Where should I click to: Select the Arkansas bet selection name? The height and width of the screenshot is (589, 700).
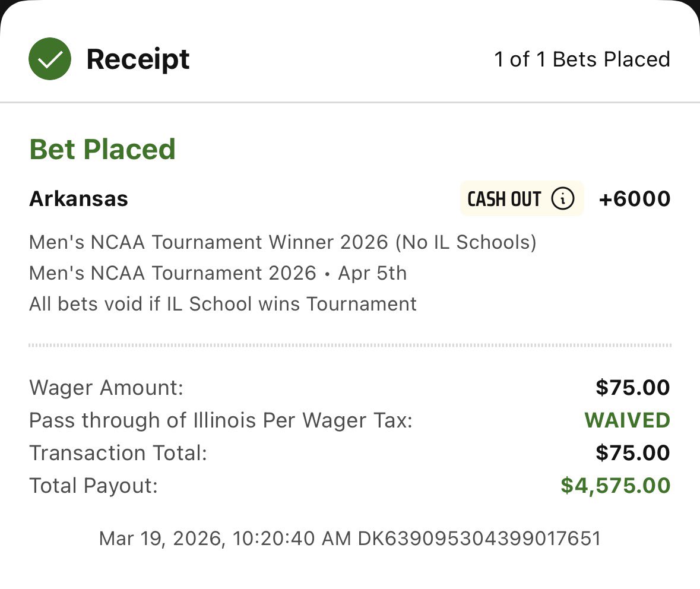point(78,199)
